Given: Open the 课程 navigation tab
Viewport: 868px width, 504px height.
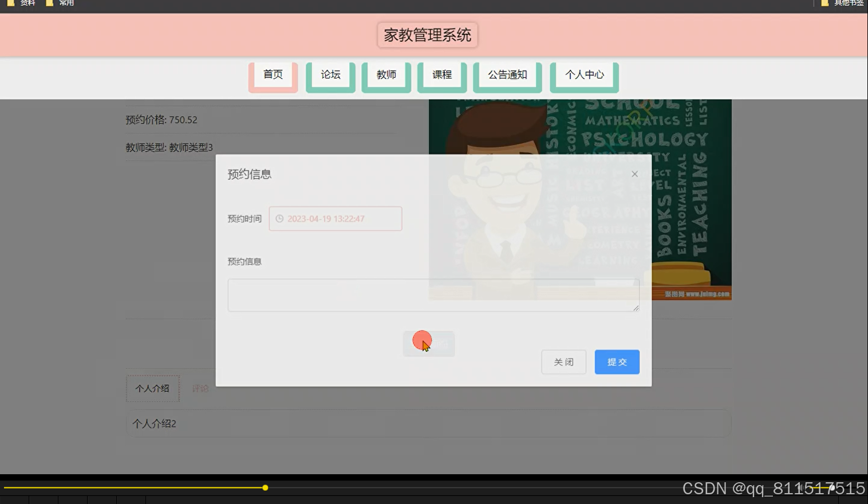Looking at the screenshot, I should click(x=441, y=74).
